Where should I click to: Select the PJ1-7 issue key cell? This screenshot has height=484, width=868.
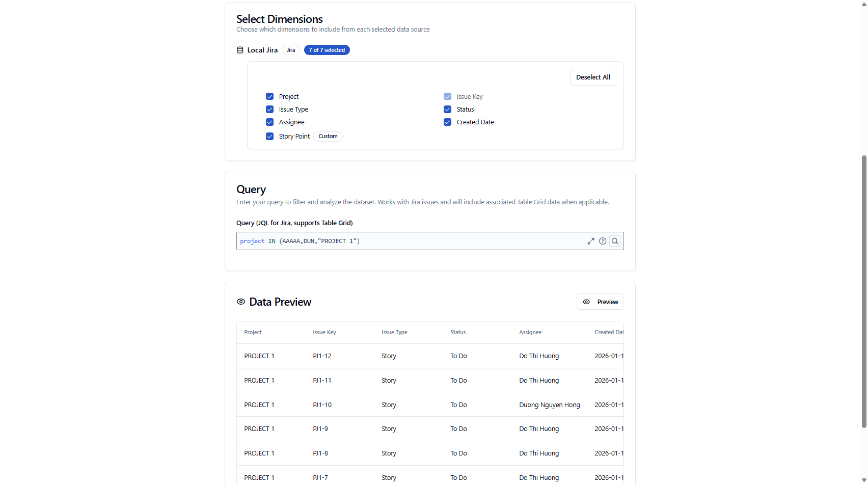(320, 477)
